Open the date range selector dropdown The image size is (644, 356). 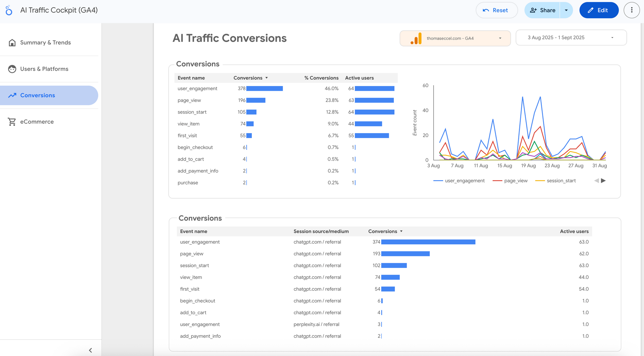(612, 37)
